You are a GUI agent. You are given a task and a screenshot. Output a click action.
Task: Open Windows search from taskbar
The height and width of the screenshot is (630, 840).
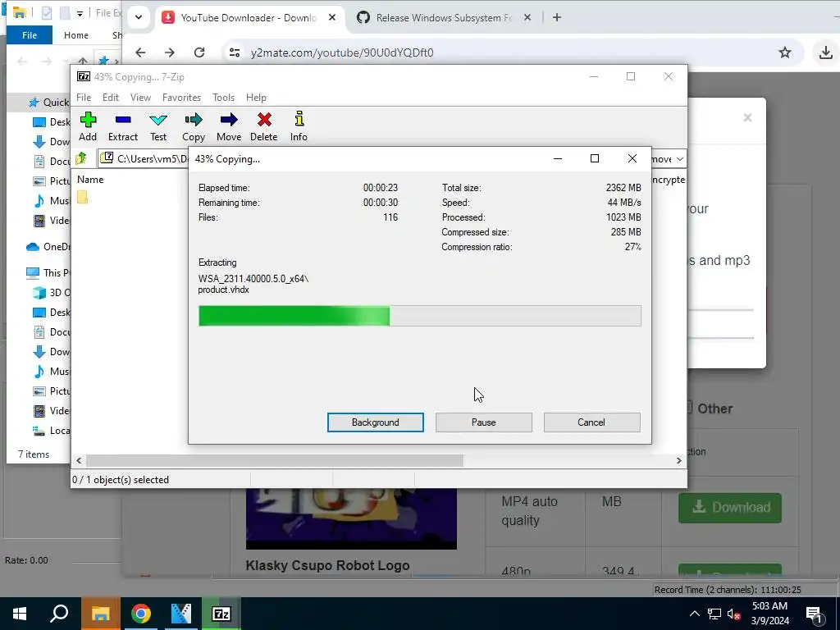(x=59, y=614)
